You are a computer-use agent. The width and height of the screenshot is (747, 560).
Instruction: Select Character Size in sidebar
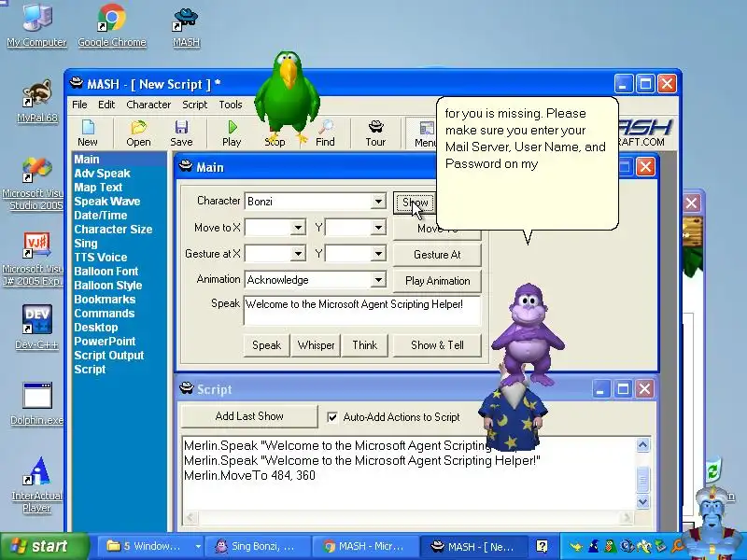(x=113, y=229)
